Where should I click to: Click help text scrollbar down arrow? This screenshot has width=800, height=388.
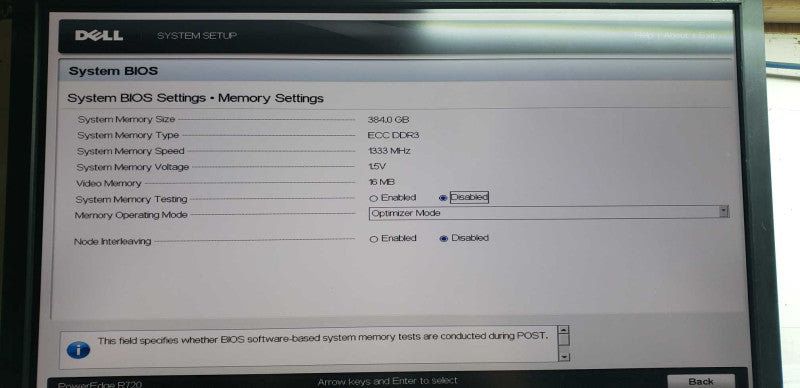pos(564,357)
